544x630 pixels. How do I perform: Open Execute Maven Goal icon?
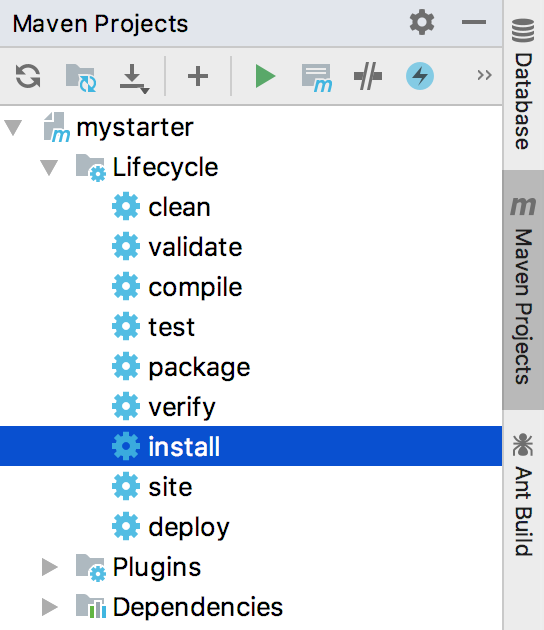[x=317, y=78]
